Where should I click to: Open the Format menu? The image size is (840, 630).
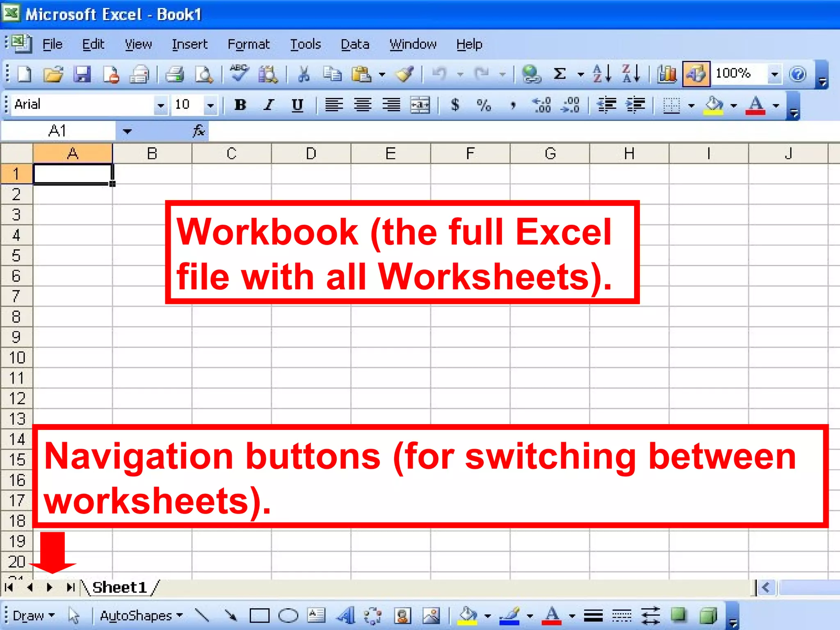[x=249, y=44]
